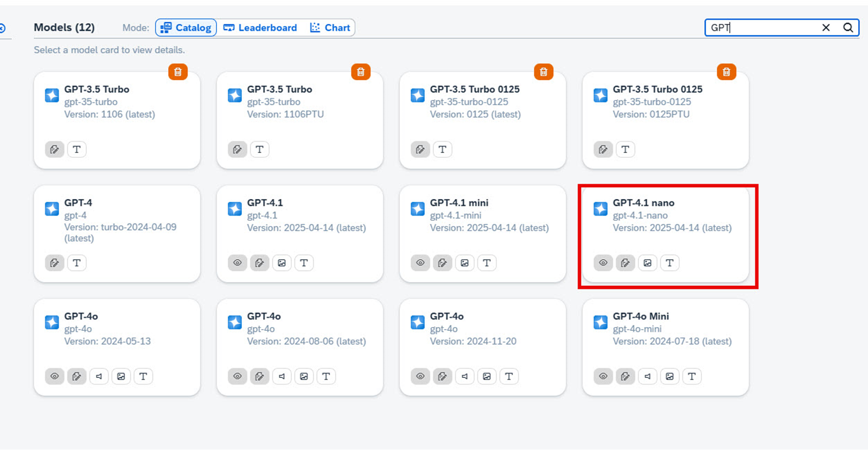Click the T text icon on the GPT-4 card
The height and width of the screenshot is (455, 868).
(76, 263)
